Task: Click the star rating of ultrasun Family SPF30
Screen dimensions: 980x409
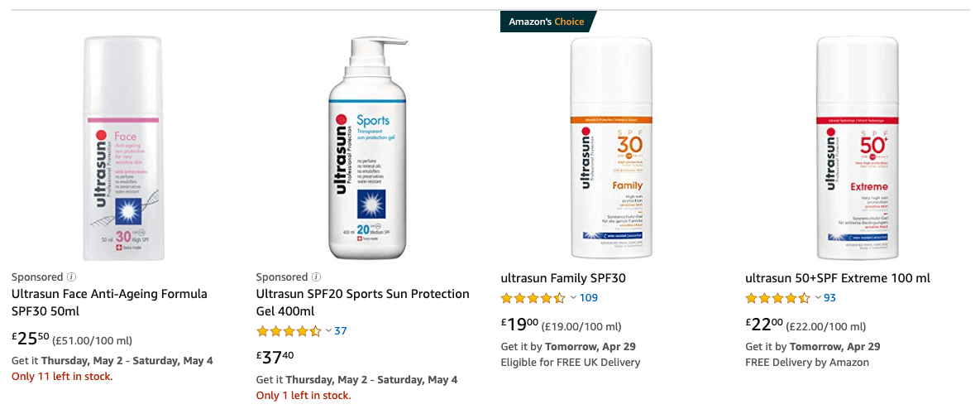Action: coord(533,298)
